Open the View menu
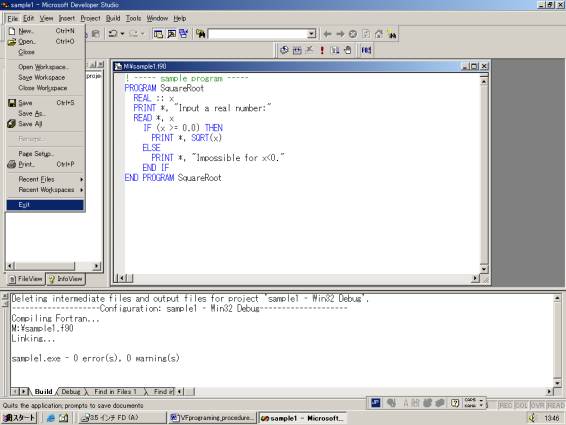 click(x=46, y=18)
